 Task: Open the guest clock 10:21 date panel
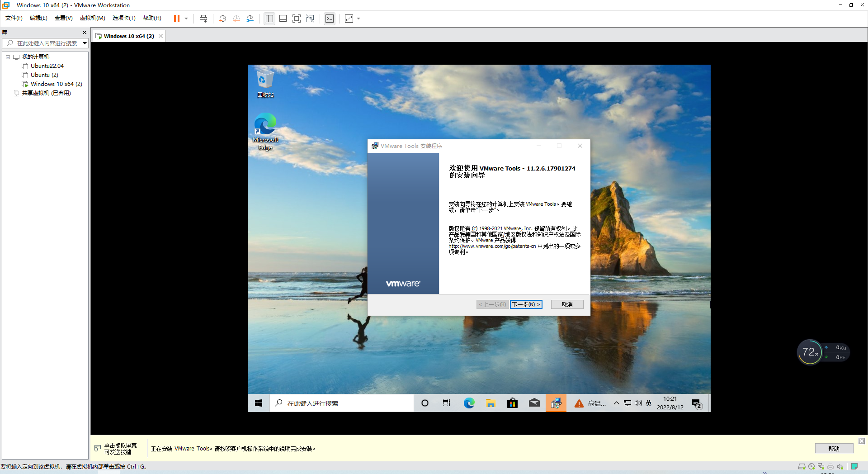point(670,403)
